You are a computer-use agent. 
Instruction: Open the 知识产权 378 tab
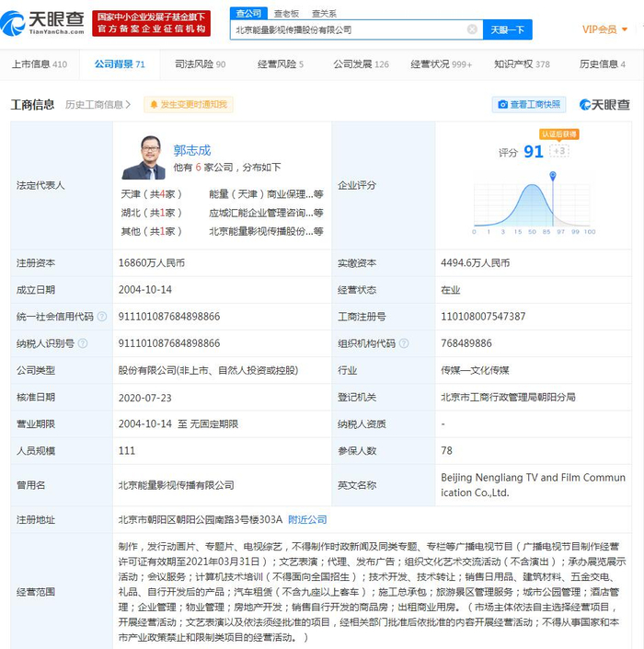pos(522,64)
